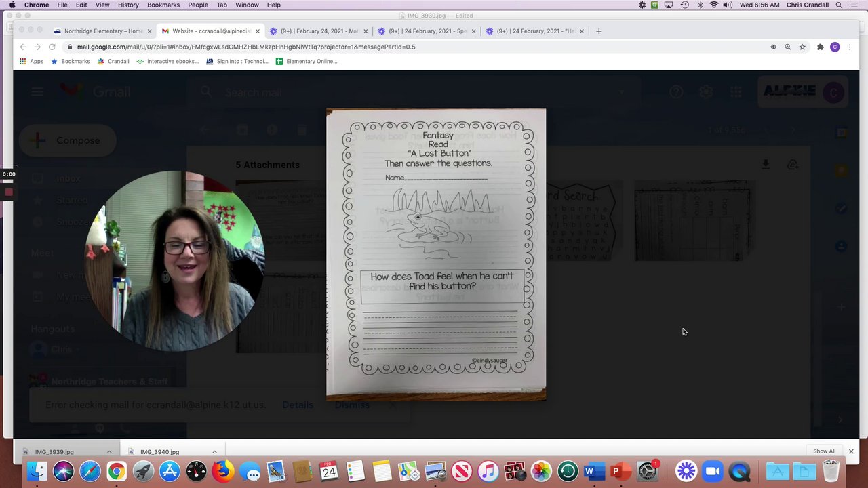Image resolution: width=868 pixels, height=488 pixels.
Task: Bookmark this page with the star icon
Action: tap(802, 47)
